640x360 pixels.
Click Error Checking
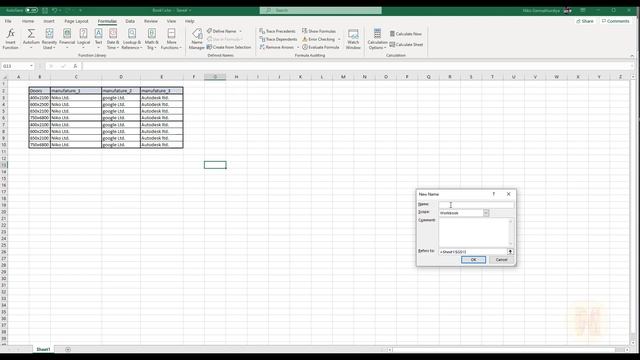coord(318,39)
